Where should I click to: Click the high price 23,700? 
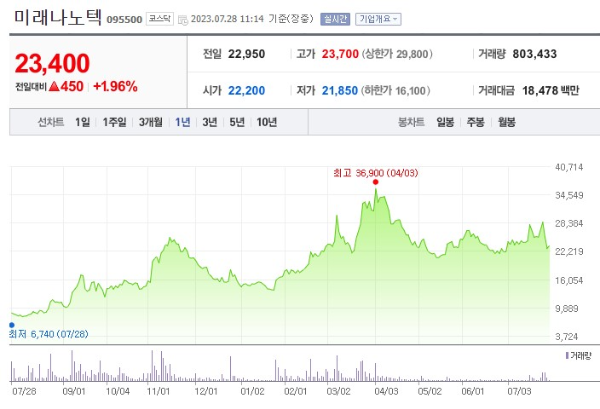click(x=340, y=54)
